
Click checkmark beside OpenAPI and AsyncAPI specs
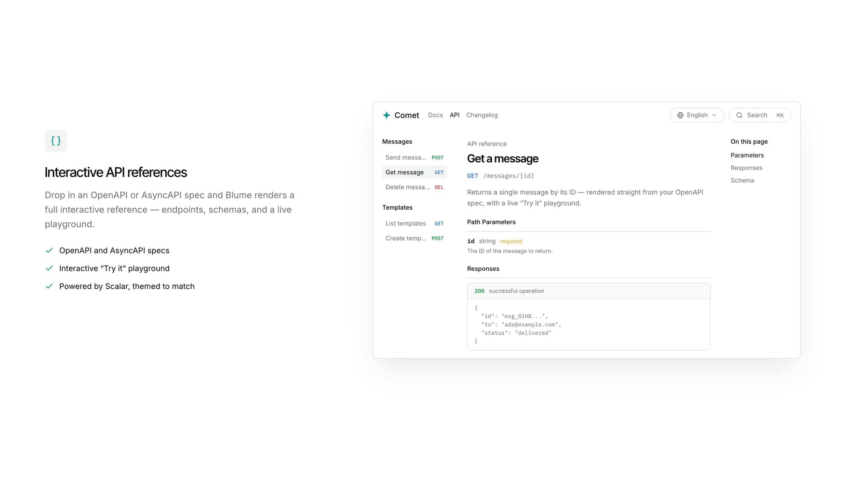49,250
